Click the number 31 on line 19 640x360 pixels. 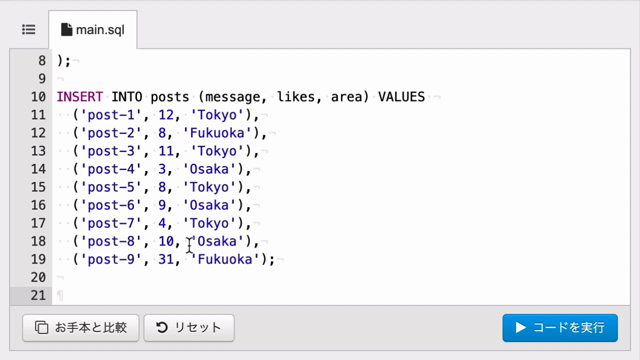click(166, 259)
